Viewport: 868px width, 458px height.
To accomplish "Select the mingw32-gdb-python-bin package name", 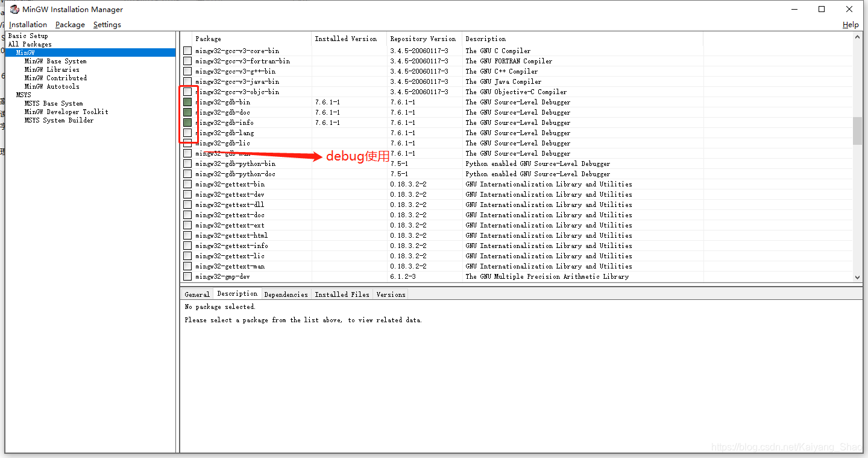I will point(235,164).
